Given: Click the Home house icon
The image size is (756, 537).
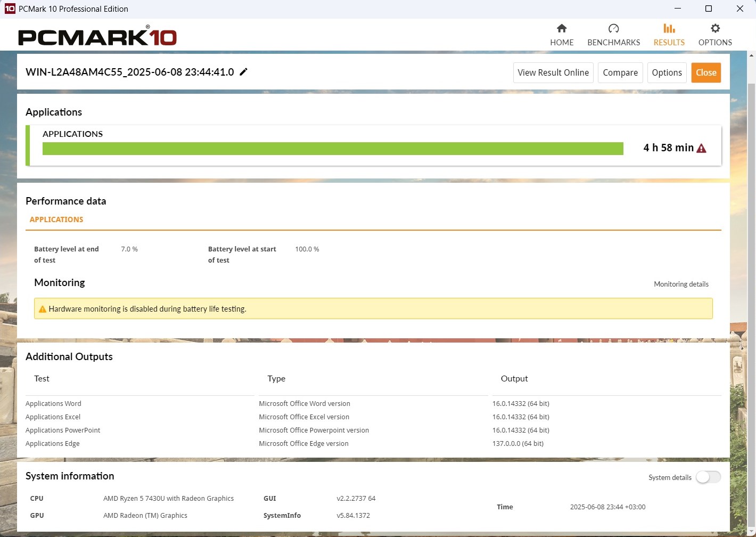Looking at the screenshot, I should (562, 29).
